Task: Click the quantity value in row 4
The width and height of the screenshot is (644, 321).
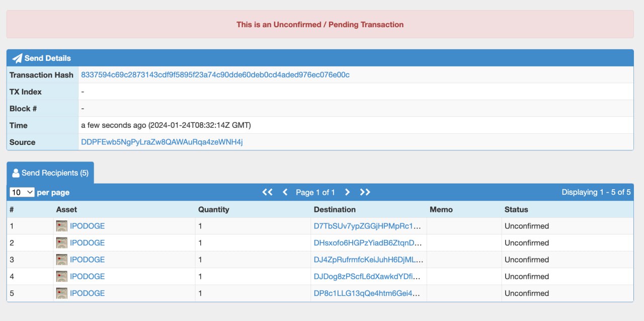Action: (200, 276)
